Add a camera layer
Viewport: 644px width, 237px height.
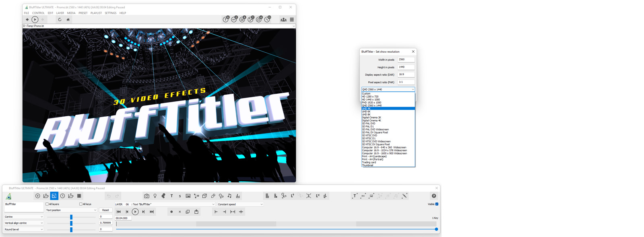click(147, 196)
